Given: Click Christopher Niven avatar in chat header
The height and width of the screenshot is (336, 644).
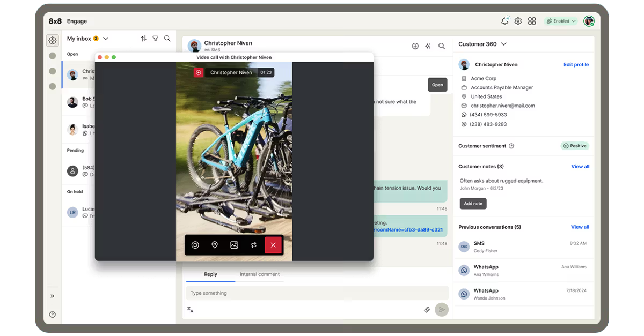Looking at the screenshot, I should point(194,46).
